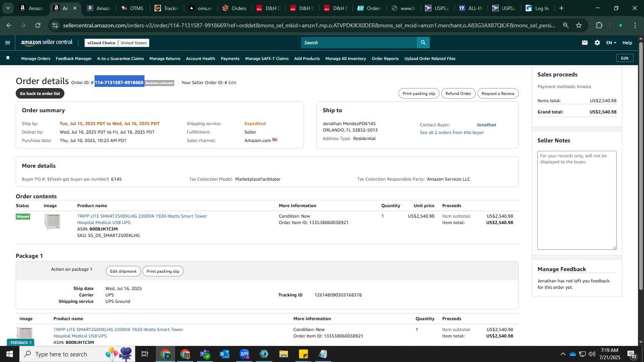Open the tab search dropdown arrow

[x=8, y=8]
